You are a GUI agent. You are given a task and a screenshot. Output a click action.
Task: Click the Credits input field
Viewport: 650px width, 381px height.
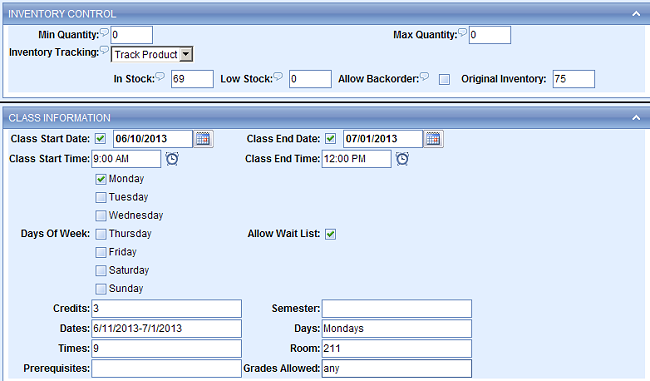(x=167, y=308)
